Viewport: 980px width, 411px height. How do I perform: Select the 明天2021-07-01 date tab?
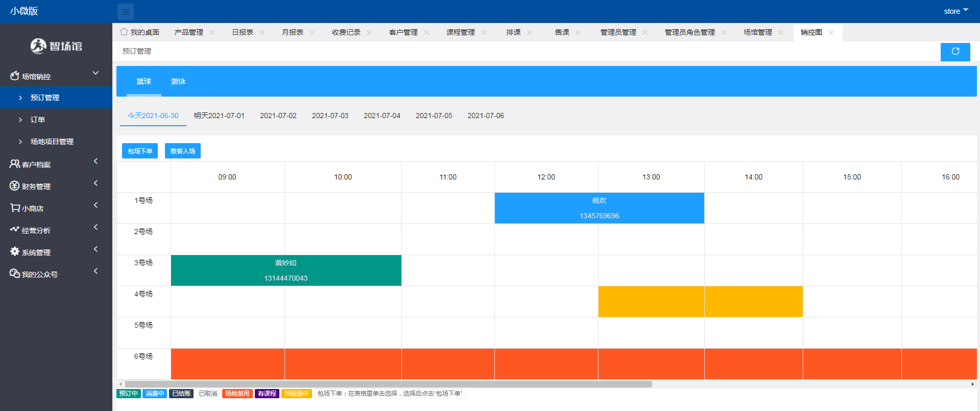219,116
